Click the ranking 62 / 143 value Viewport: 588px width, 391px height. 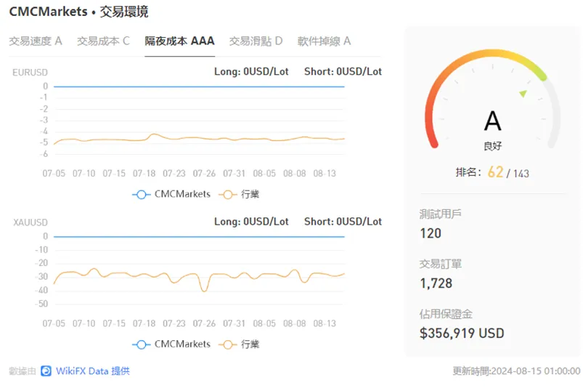pyautogui.click(x=508, y=172)
